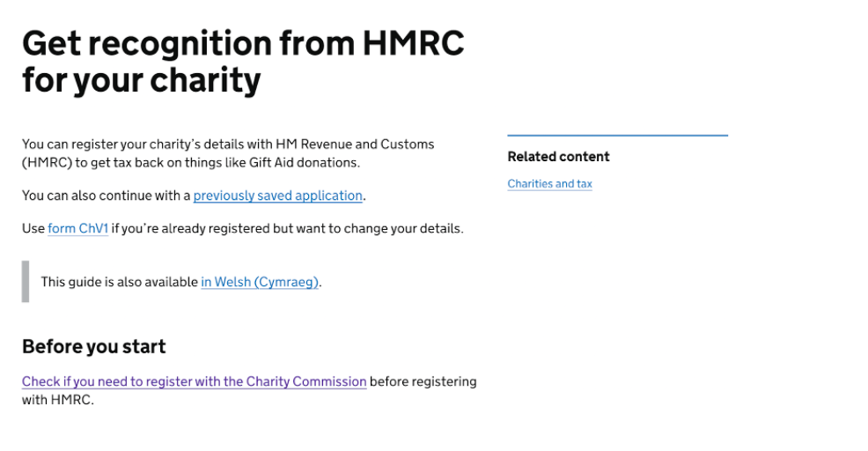Check if you need to register with Charity Commission
Viewport: 868px width, 451px height.
click(x=194, y=382)
